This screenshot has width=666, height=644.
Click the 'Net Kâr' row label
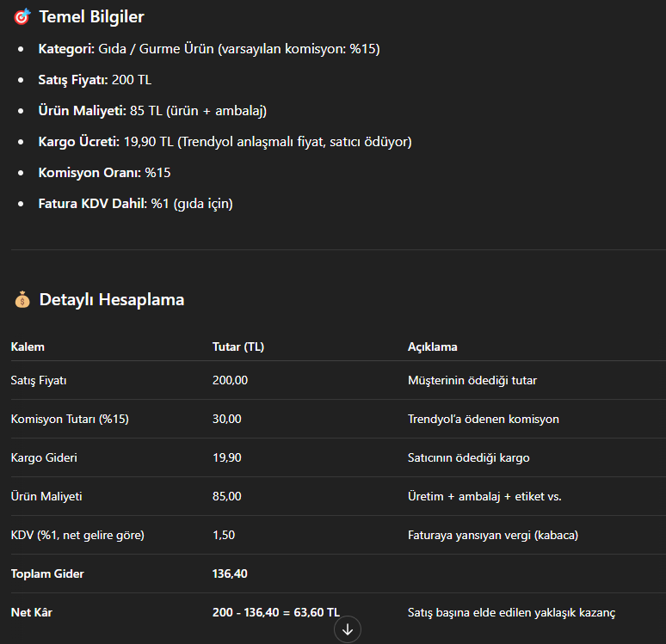click(32, 612)
